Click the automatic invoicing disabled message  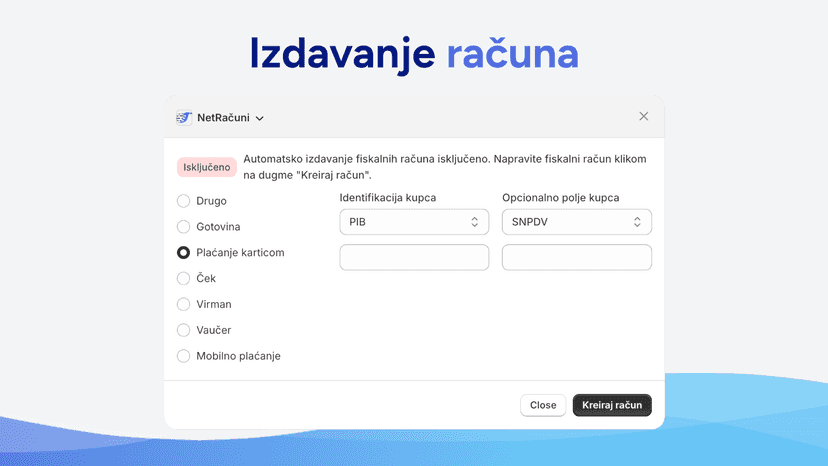[445, 167]
